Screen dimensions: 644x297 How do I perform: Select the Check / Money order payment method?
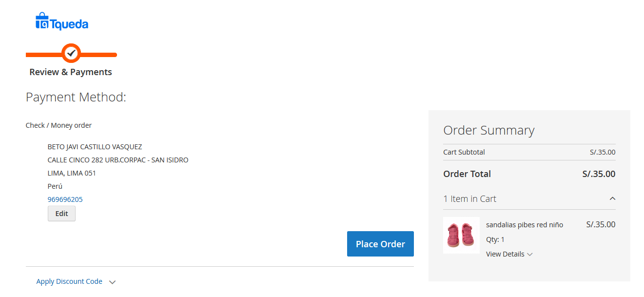59,125
